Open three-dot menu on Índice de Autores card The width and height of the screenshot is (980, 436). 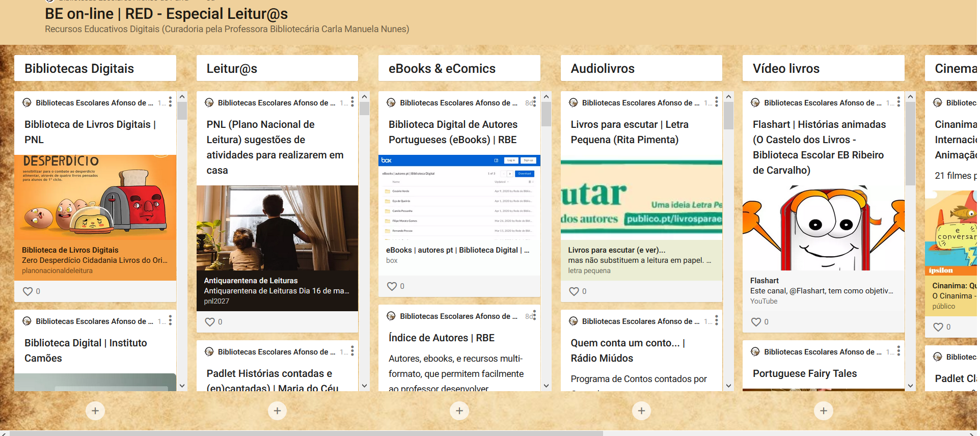tap(534, 316)
